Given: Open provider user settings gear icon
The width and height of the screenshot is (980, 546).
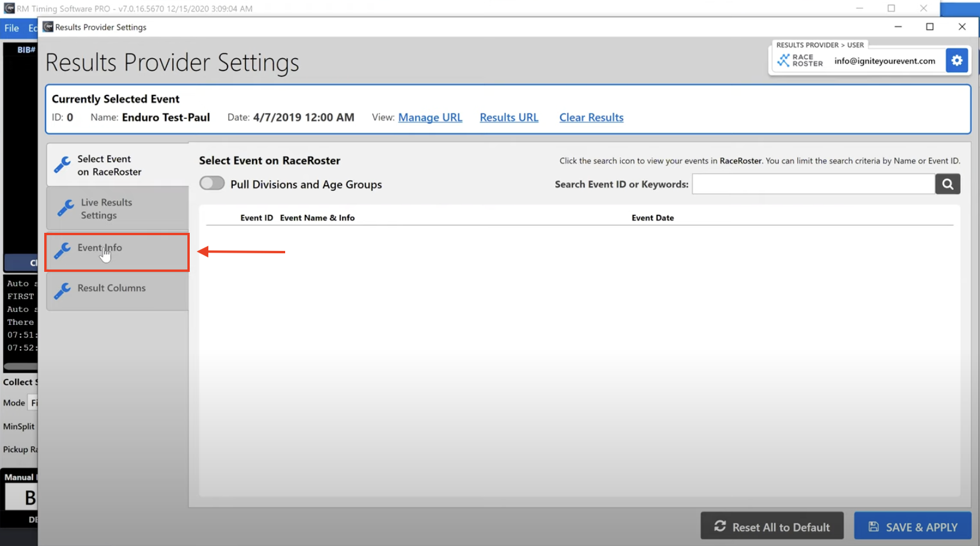Looking at the screenshot, I should [957, 61].
